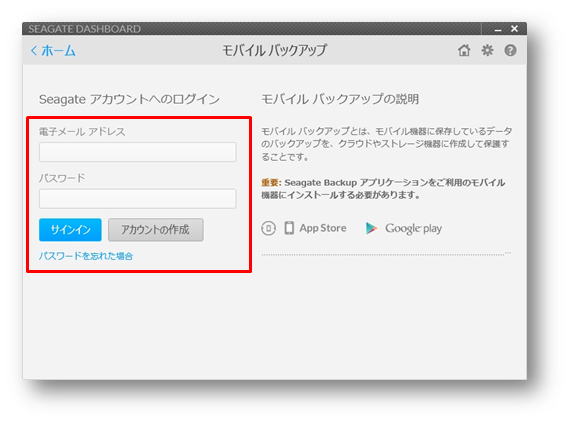Click the Seagate アカウントへのログイン heading
Viewport: 569px width, 422px height.
129,99
